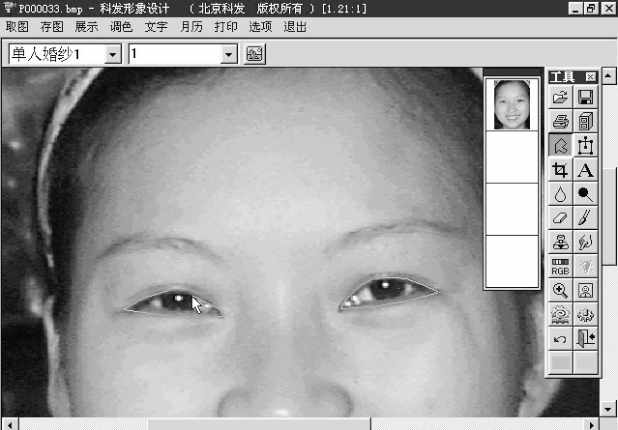Select the water drop blur tool
Viewport: 618px width, 430px height.
(560, 194)
